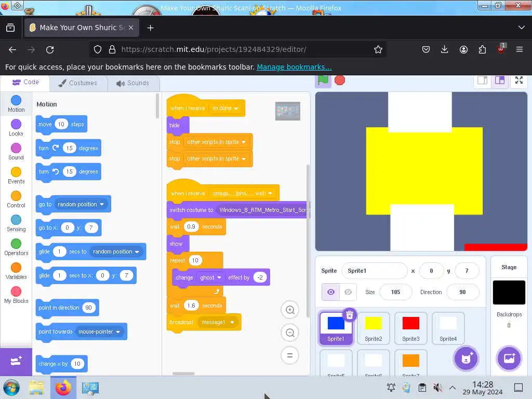Open a new Firefox tab
Viewport: 532px width, 399px height.
[x=150, y=28]
